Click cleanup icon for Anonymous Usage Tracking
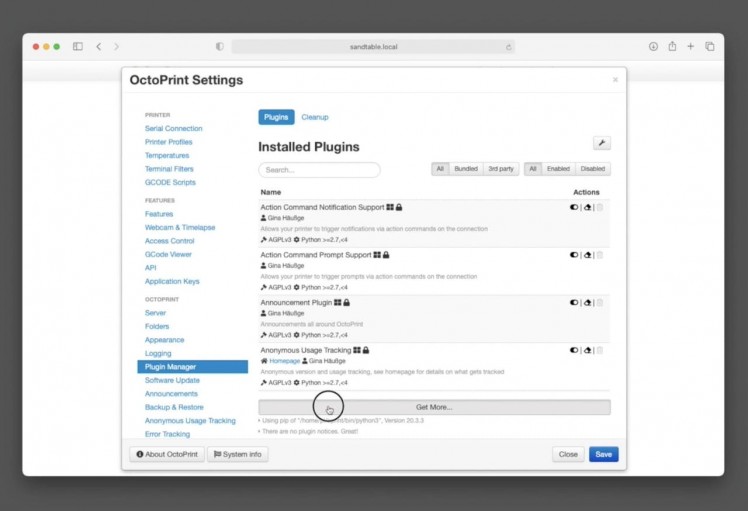This screenshot has width=748, height=511. (588, 350)
